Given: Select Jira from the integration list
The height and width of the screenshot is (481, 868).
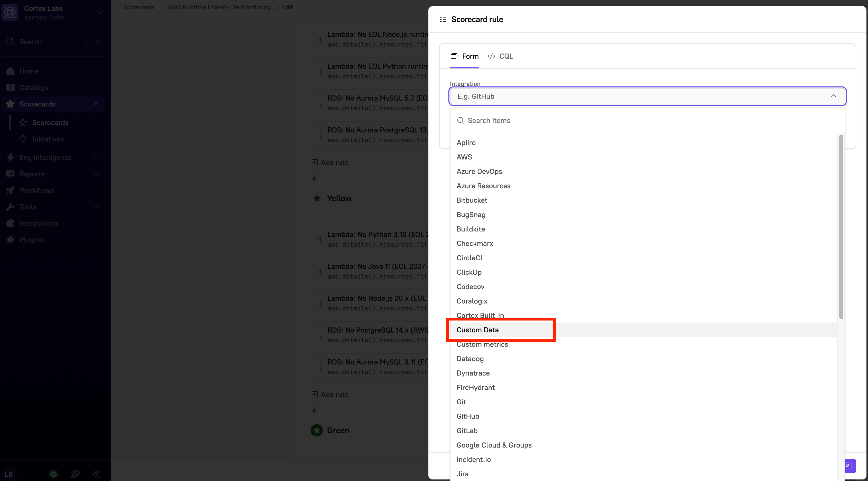Looking at the screenshot, I should click(644, 474).
